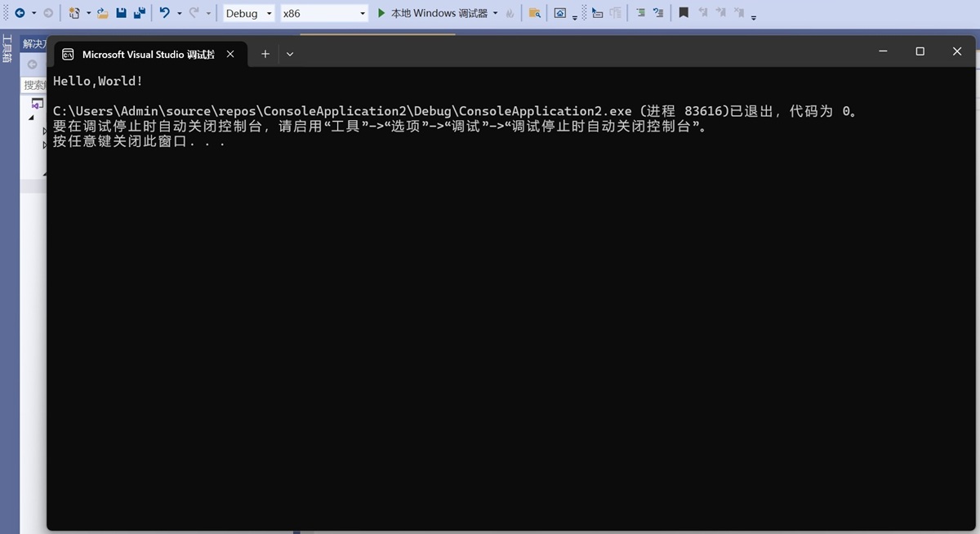The height and width of the screenshot is (534, 980).
Task: Click the greyed icon after cursor-over-box icon
Action: [x=615, y=13]
